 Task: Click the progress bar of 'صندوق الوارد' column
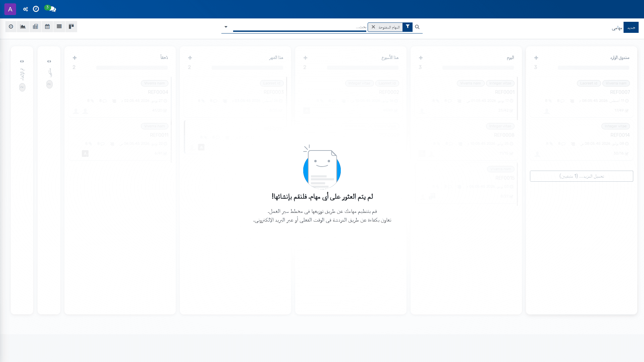pyautogui.click(x=593, y=67)
